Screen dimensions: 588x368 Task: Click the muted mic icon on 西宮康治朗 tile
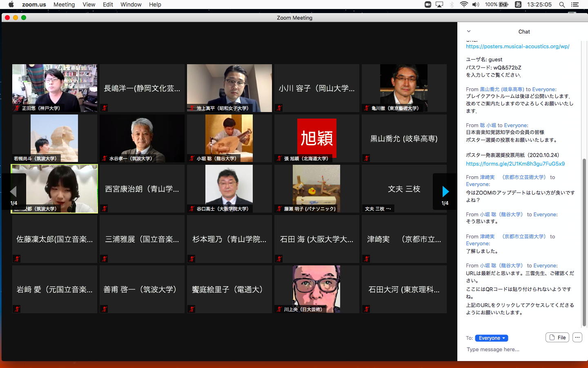click(104, 209)
